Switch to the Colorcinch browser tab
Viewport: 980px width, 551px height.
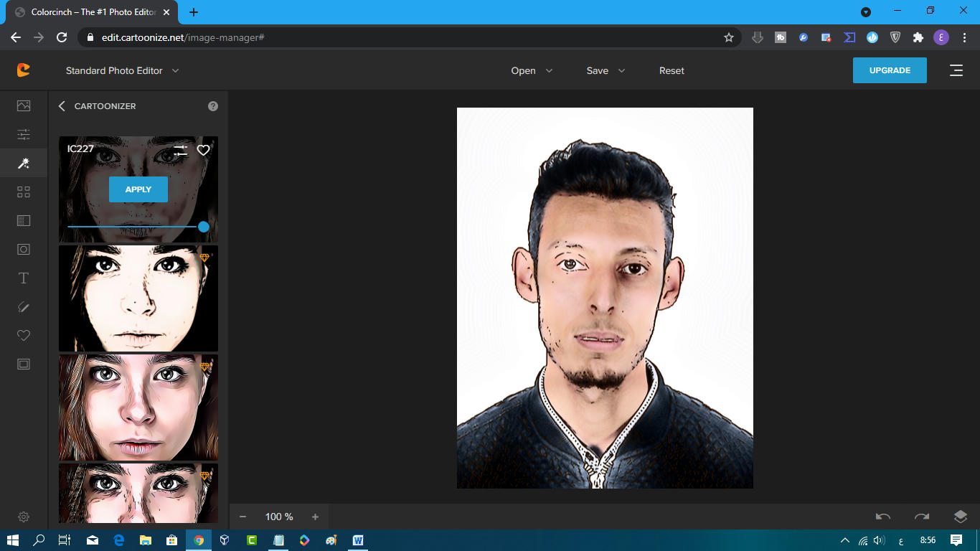(x=90, y=12)
